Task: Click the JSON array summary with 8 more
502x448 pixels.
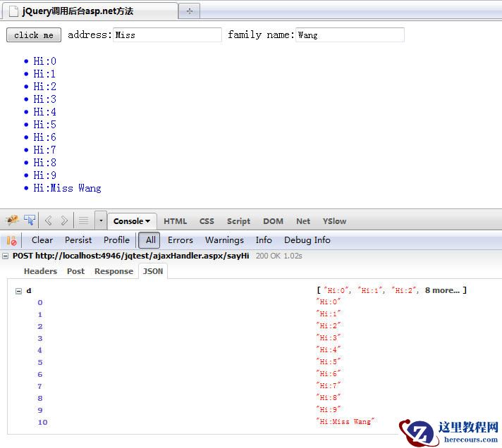Action: [x=391, y=290]
